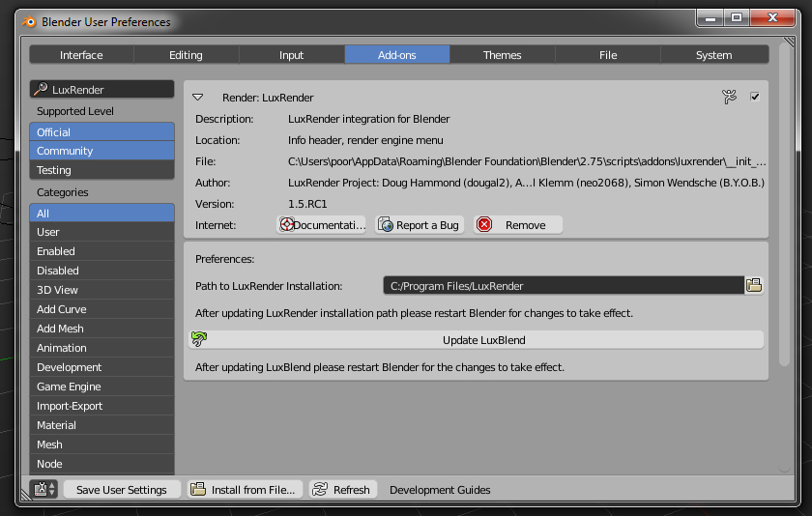Select the Add Mesh category

click(102, 329)
